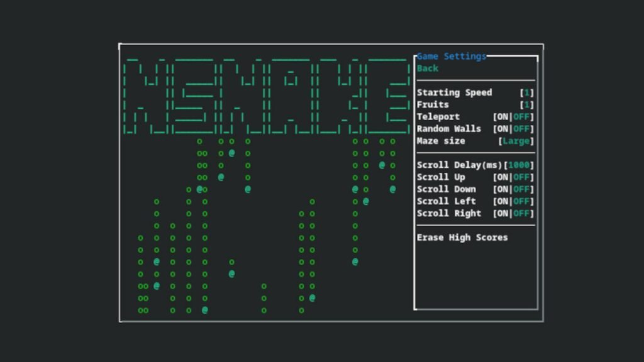Viewport: 644px width, 362px height.
Task: Toggle Scroll Left ON|OFF switch
Action: [x=513, y=202]
